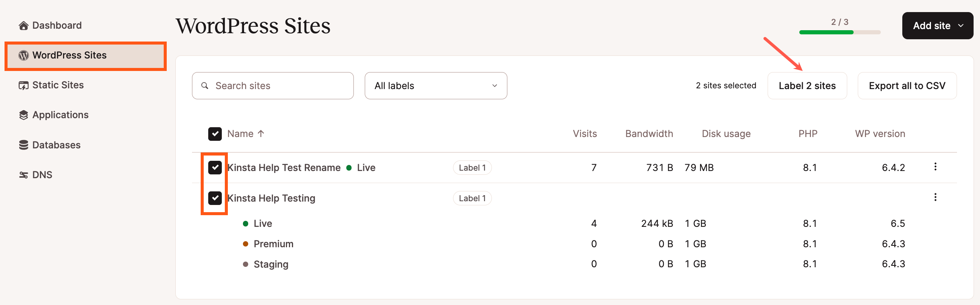This screenshot has height=305, width=980.
Task: Click the Applications stack icon
Action: pos(24,115)
